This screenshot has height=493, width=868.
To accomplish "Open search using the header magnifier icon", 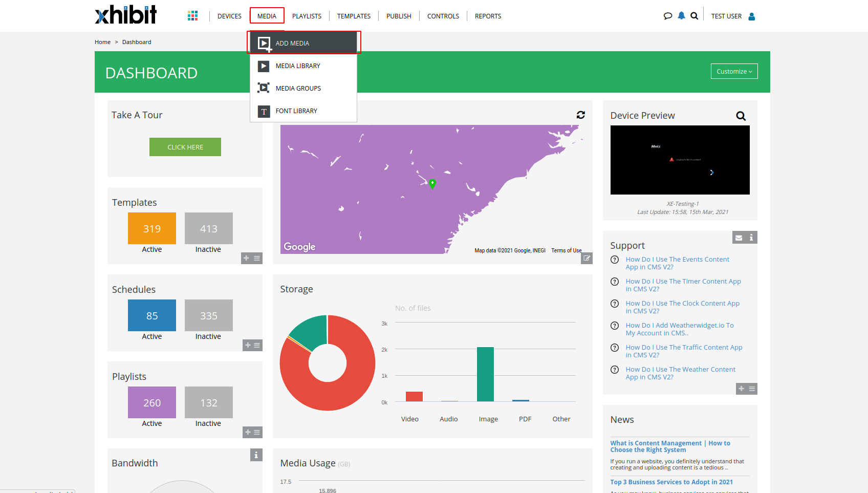I will [x=694, y=16].
